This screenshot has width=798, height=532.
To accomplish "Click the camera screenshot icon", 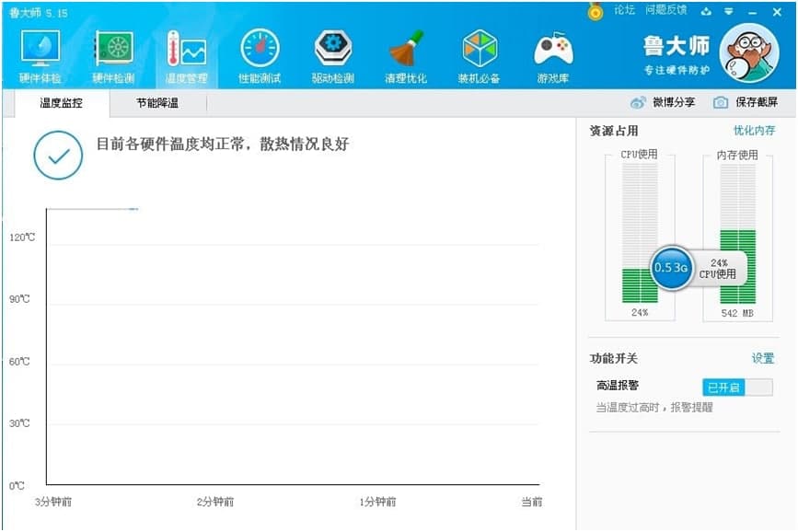I will pos(720,102).
